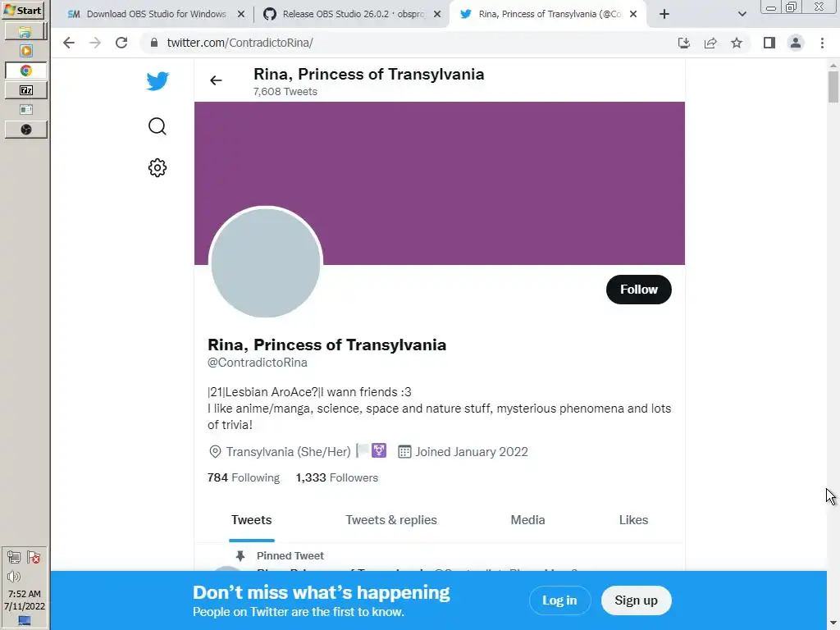840x630 pixels.
Task: Go back using the profile back arrow
Action: tap(216, 80)
